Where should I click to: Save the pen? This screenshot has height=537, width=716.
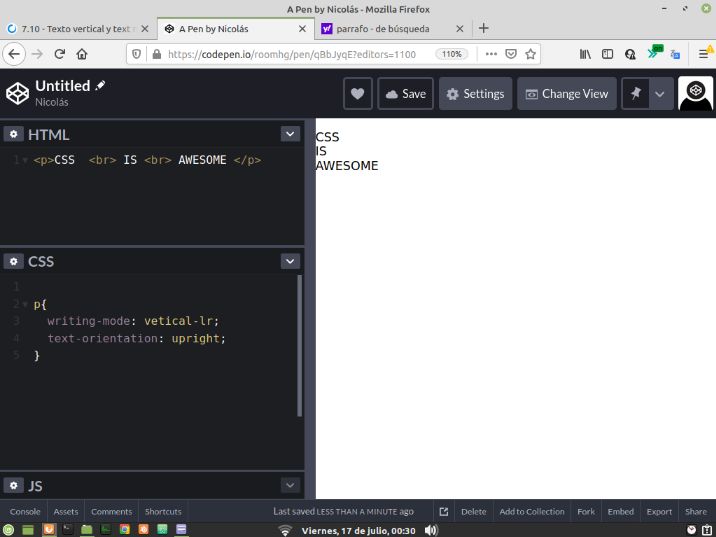405,94
